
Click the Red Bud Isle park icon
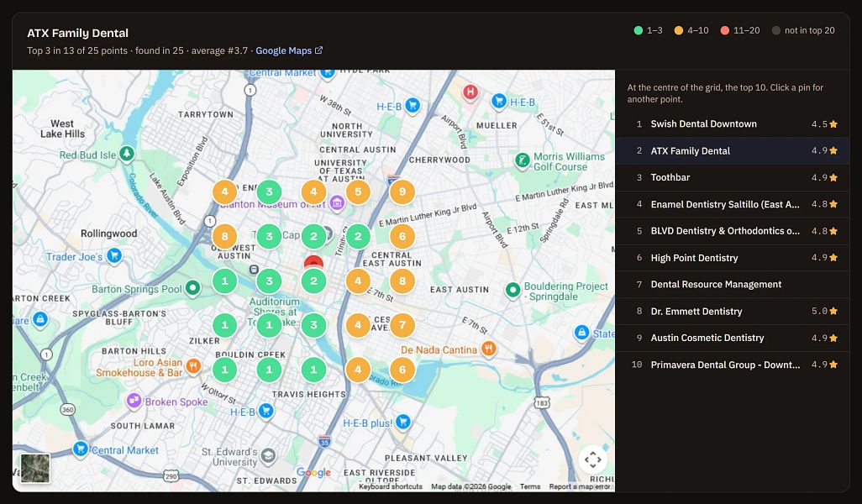coord(127,154)
